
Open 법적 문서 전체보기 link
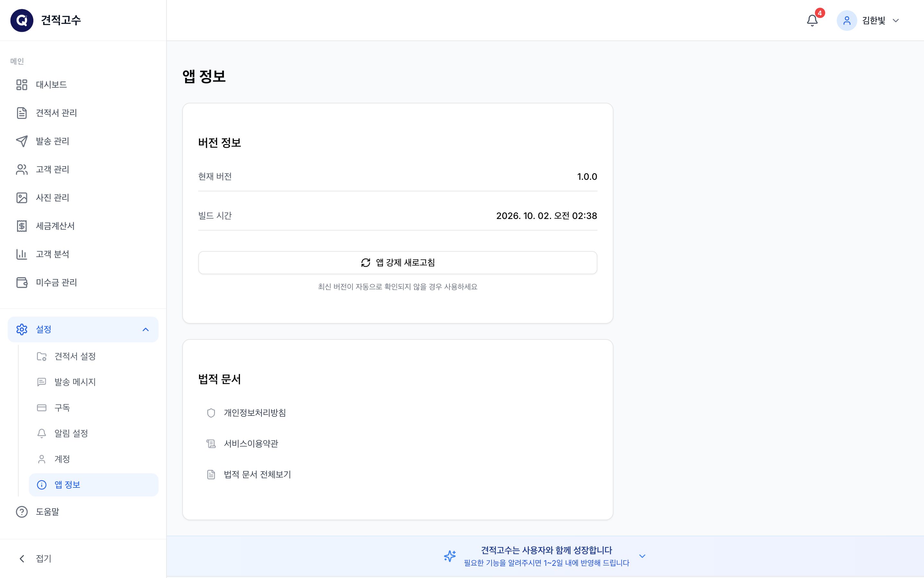pyautogui.click(x=257, y=474)
